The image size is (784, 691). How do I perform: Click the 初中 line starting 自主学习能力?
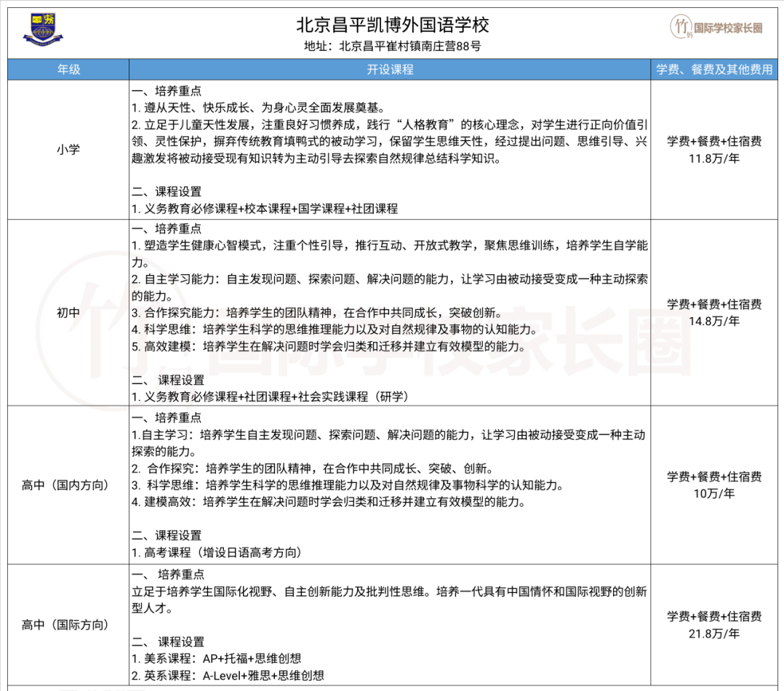point(390,287)
